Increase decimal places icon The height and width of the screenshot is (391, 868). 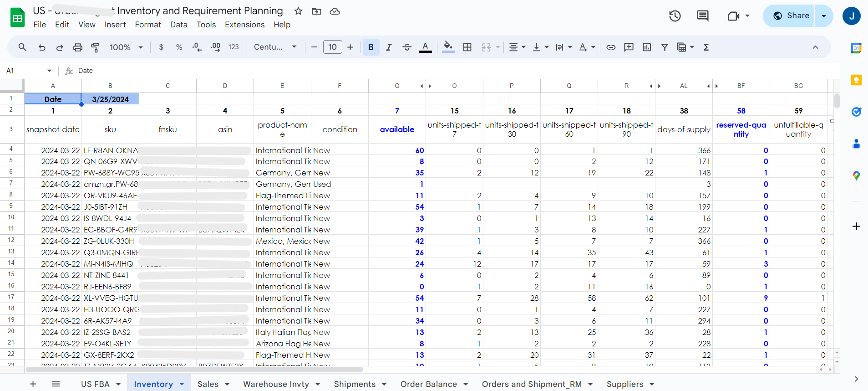[x=215, y=47]
